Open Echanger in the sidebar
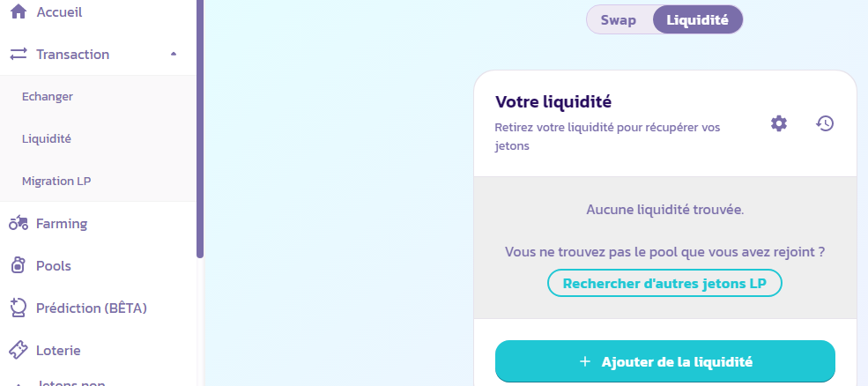 click(48, 97)
